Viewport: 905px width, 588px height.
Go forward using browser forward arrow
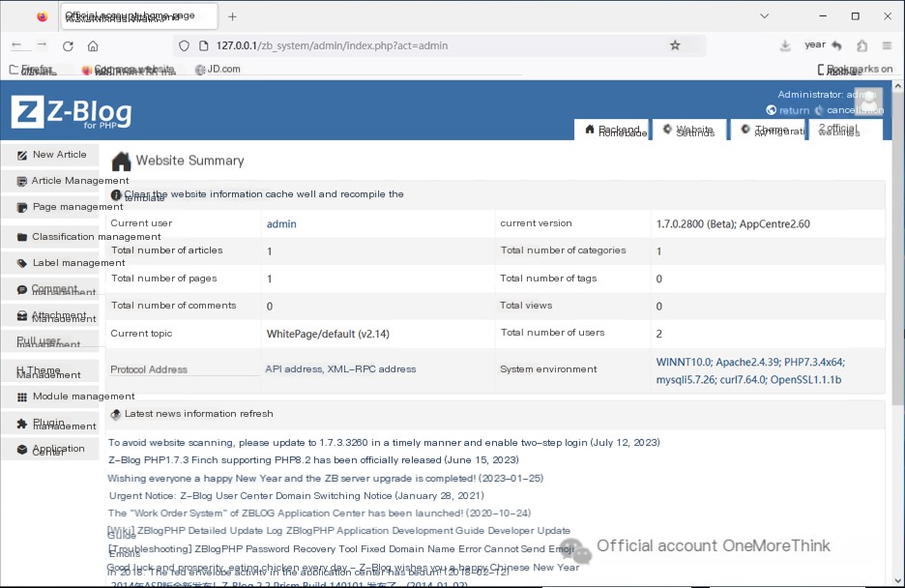pyautogui.click(x=42, y=45)
